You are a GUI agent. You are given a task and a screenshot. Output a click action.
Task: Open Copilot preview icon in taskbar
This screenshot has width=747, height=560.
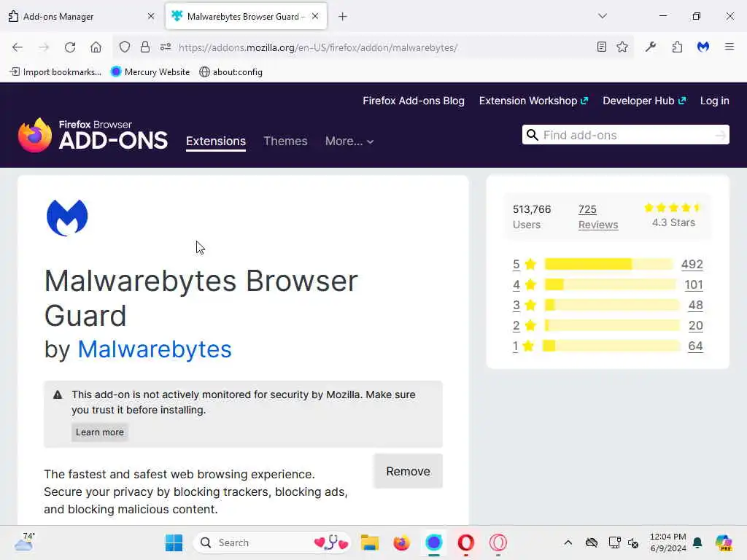click(724, 542)
